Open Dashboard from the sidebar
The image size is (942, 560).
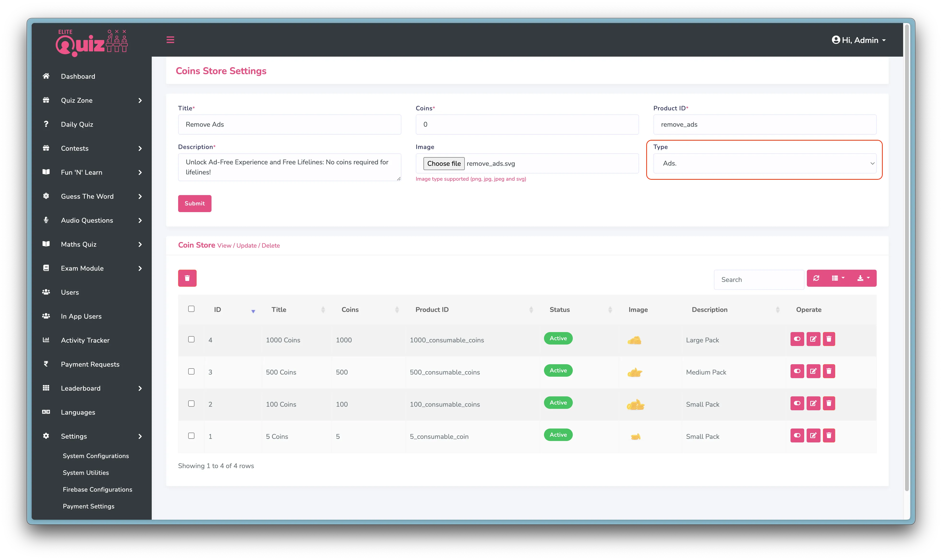point(78,76)
